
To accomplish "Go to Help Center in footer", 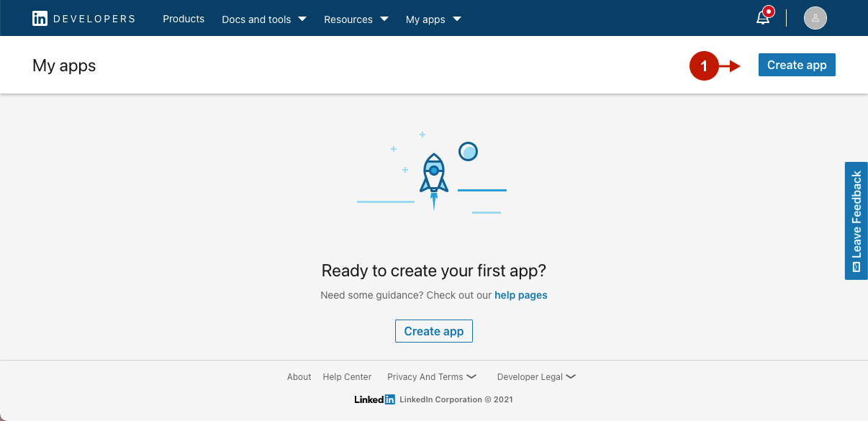I will pyautogui.click(x=347, y=376).
